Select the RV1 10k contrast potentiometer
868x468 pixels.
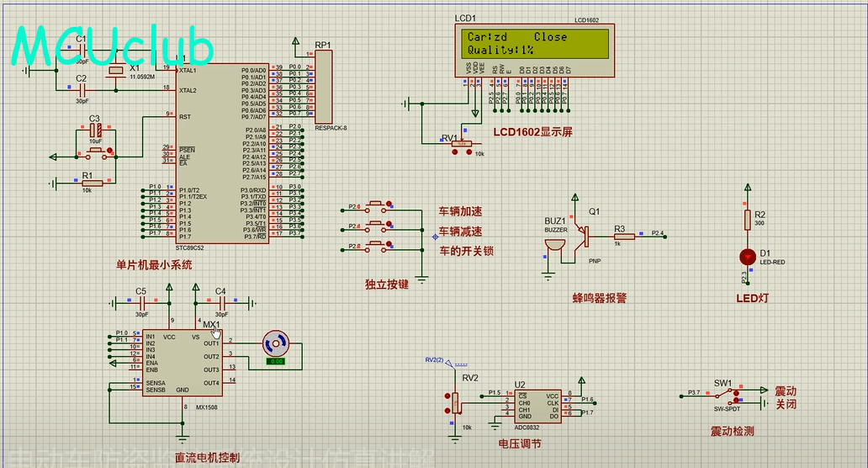tap(461, 144)
